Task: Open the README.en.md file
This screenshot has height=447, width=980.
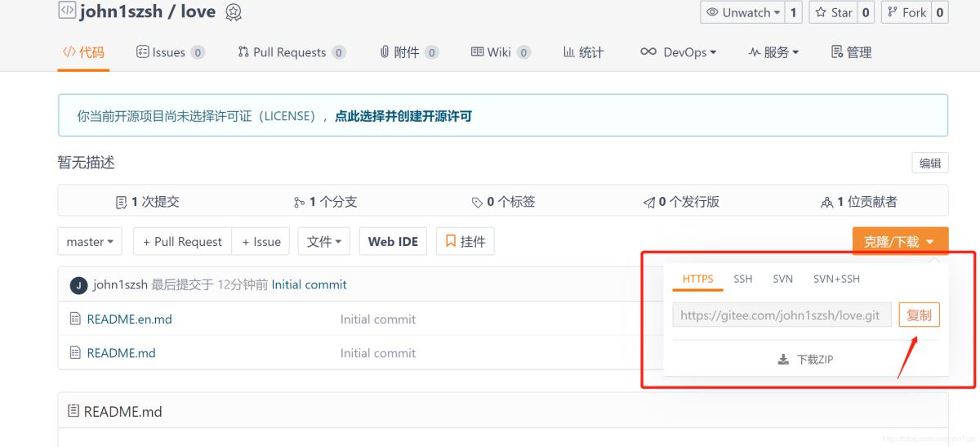Action: coord(129,320)
